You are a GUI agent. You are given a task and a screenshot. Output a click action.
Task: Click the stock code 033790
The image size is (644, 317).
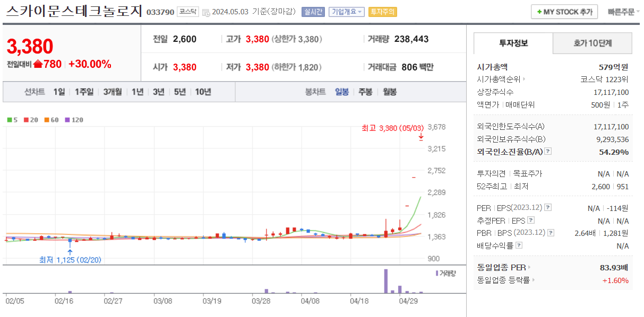(160, 12)
